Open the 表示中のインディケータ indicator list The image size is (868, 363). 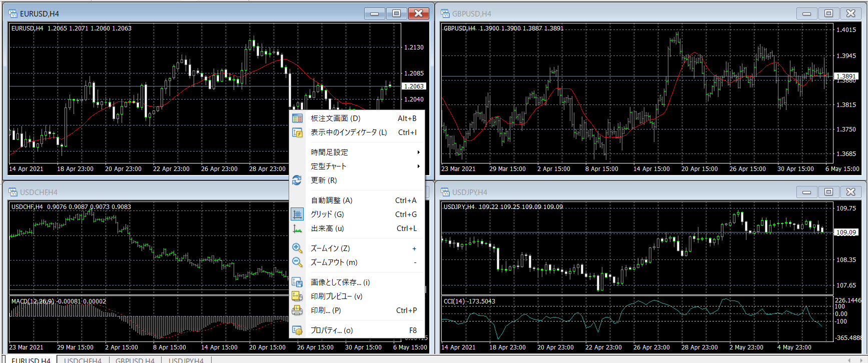tap(348, 132)
